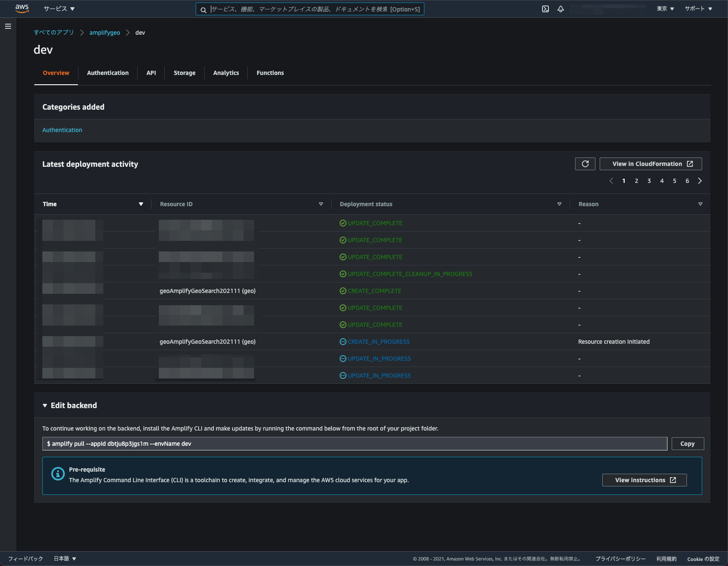Viewport: 728px width, 566px height.
Task: Click geoAmplifyGeoSearch202111 resource in CREATE_COMPLETE row
Action: point(208,291)
